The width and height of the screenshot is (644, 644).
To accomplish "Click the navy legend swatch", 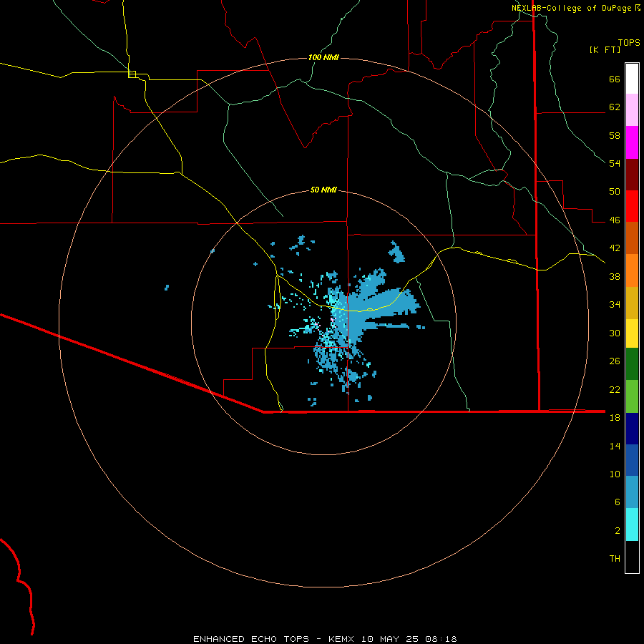I will tap(632, 429).
